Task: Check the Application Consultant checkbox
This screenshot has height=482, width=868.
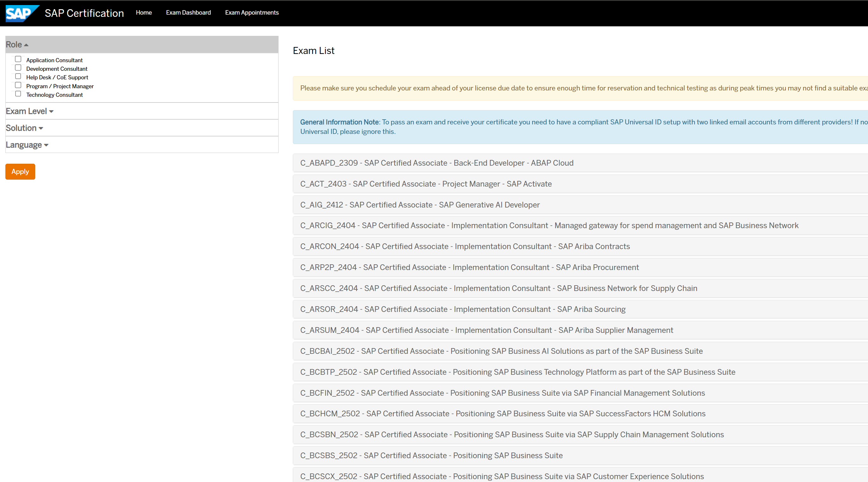Action: 18,59
